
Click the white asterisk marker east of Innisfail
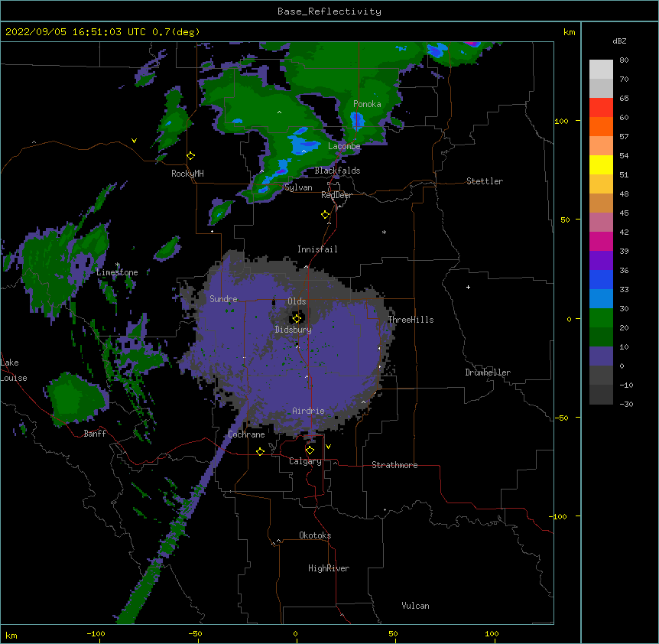[x=384, y=233]
